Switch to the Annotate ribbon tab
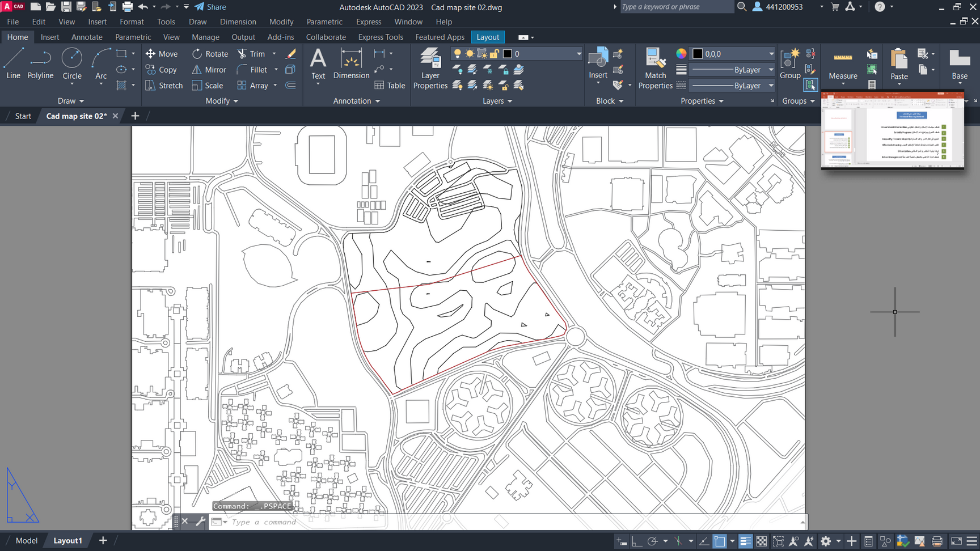 (x=87, y=37)
